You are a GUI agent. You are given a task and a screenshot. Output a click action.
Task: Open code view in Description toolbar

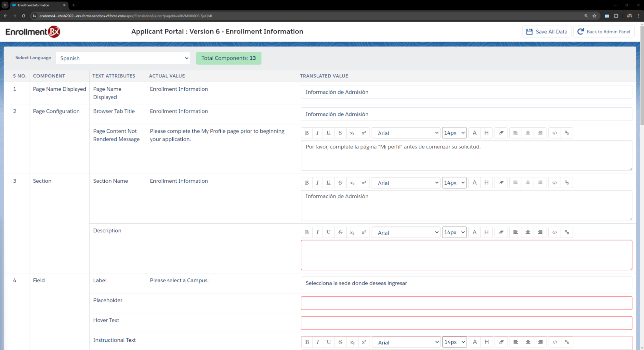(x=555, y=232)
